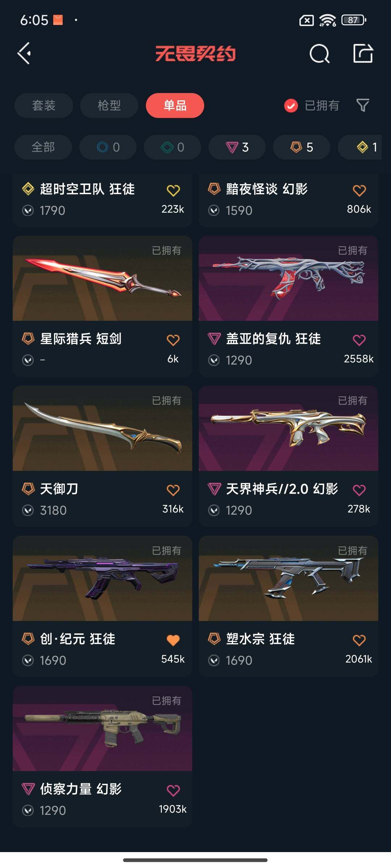The image size is (391, 868).
Task: Favorite 盖亚的复仇 狂徒 with heart icon
Action: [359, 340]
